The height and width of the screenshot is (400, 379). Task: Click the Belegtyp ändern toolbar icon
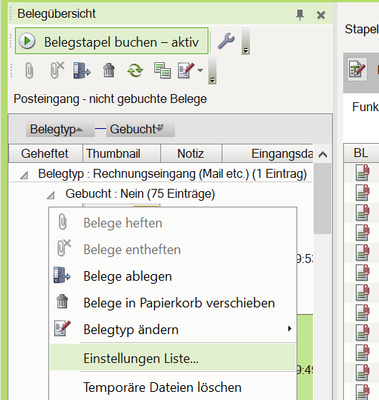(x=186, y=70)
